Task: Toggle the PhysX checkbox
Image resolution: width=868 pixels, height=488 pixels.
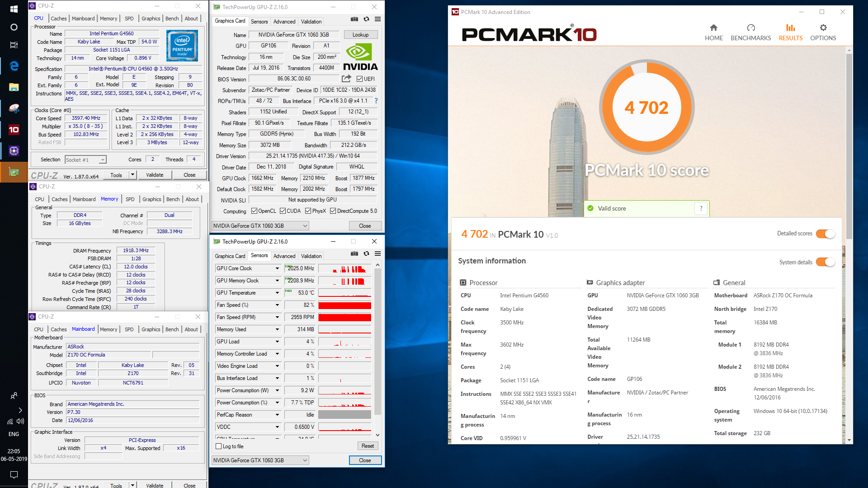Action: (x=308, y=211)
